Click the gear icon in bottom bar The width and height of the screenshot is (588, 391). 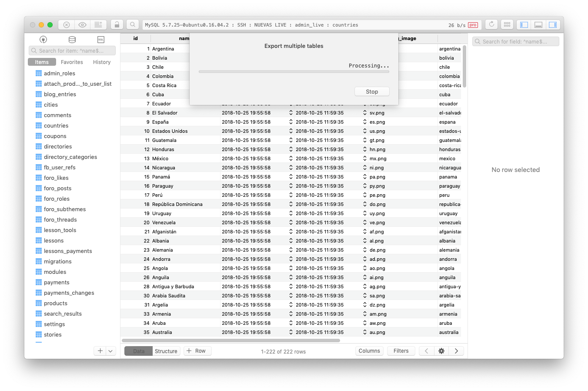[441, 351]
